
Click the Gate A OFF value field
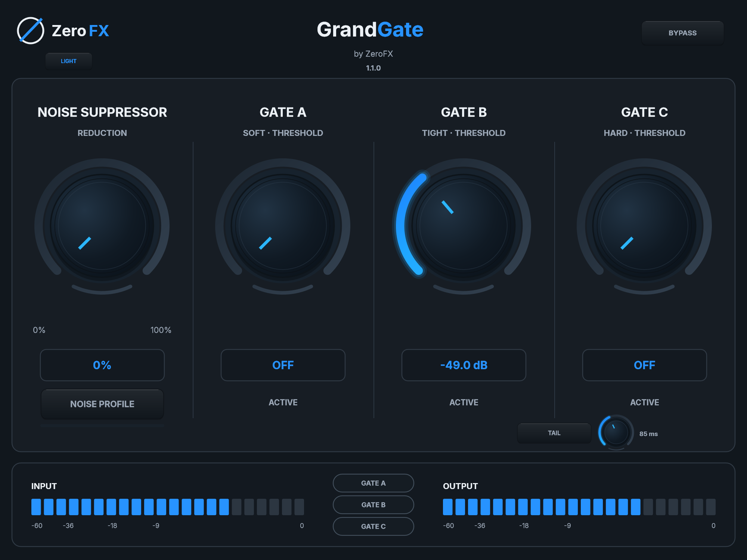[x=283, y=365]
